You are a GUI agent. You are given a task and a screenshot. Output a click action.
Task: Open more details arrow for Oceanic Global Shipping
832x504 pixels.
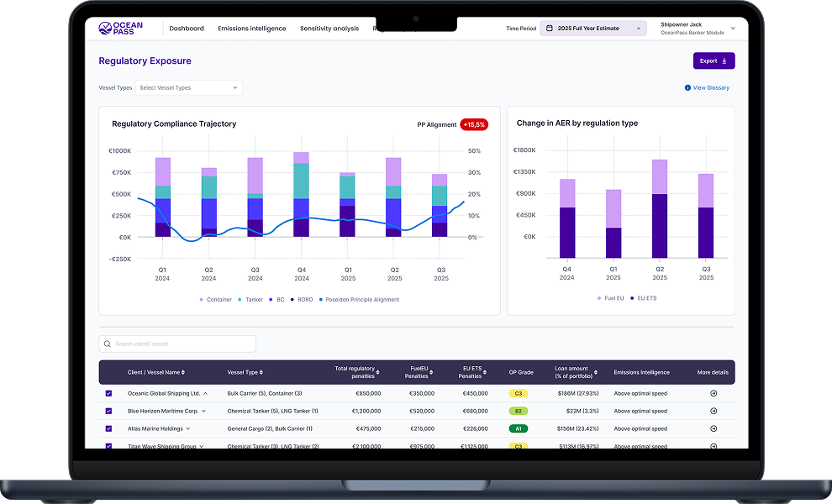(x=713, y=393)
